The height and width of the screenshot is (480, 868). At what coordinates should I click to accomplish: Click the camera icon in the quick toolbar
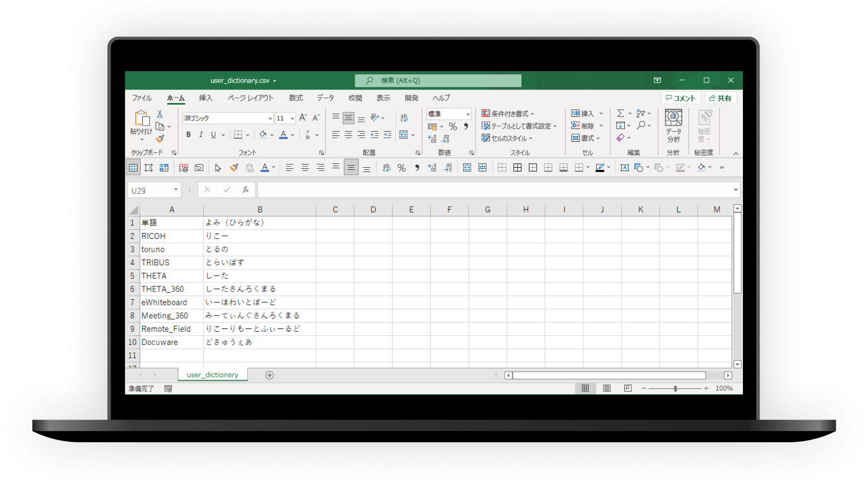199,168
